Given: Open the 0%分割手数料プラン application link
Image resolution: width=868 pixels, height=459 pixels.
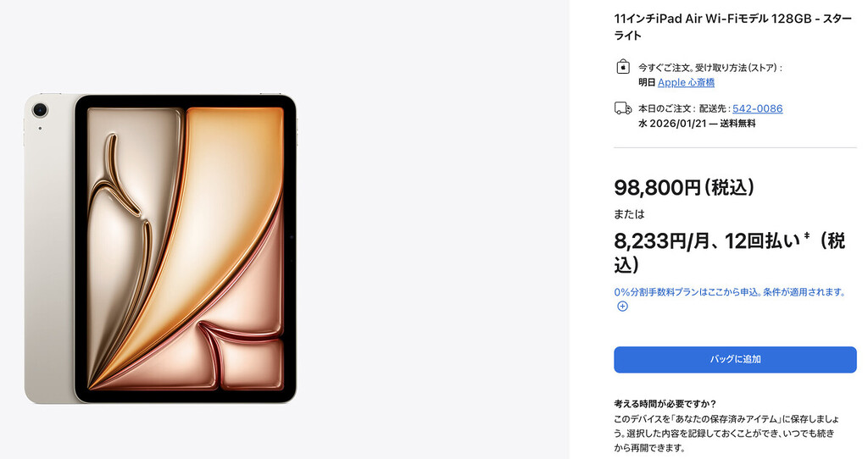Looking at the screenshot, I should point(729,292).
